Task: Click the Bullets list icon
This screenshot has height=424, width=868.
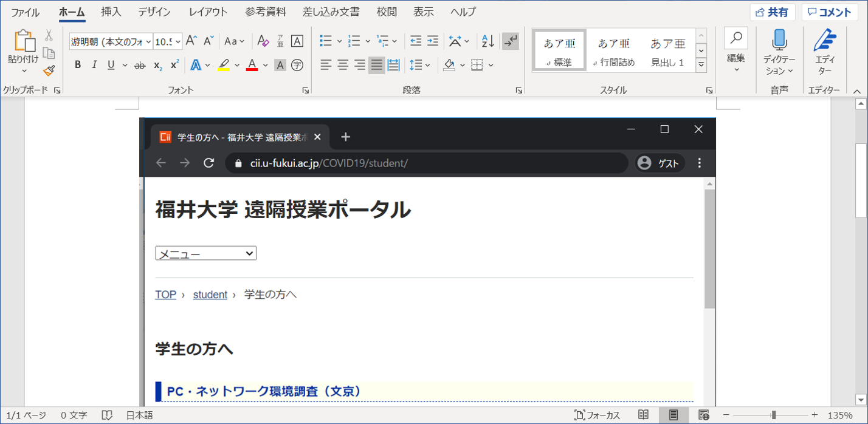Action: (x=326, y=41)
